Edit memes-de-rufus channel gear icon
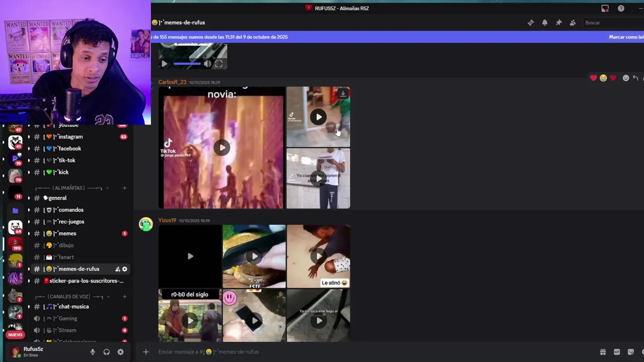The width and height of the screenshot is (644, 362). pyautogui.click(x=125, y=269)
